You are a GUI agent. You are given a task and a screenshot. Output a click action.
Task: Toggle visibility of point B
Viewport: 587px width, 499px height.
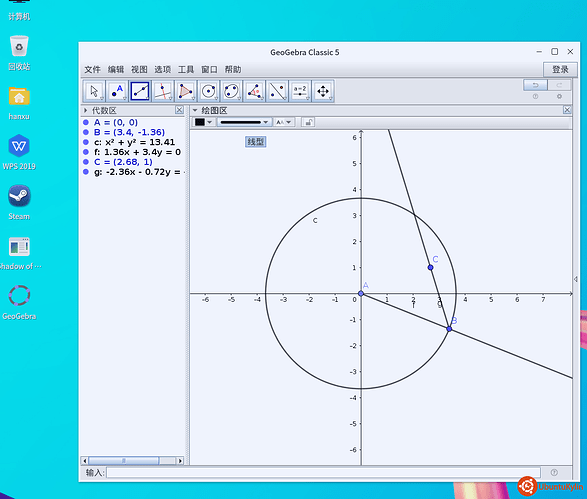click(x=86, y=132)
